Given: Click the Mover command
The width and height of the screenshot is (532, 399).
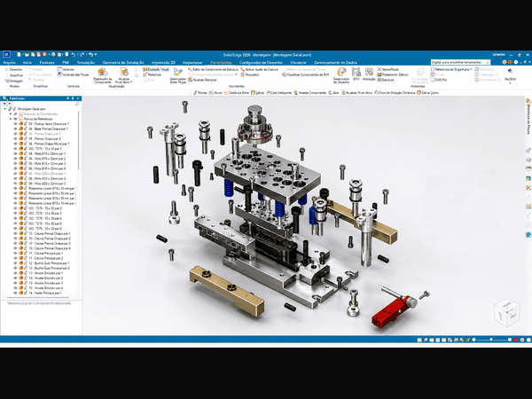Looking at the screenshot, I should (215, 92).
